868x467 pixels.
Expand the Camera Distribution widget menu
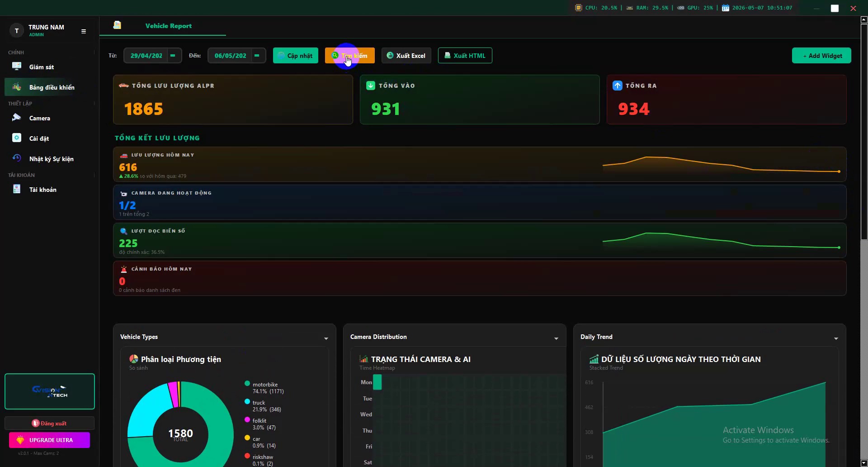pos(556,338)
